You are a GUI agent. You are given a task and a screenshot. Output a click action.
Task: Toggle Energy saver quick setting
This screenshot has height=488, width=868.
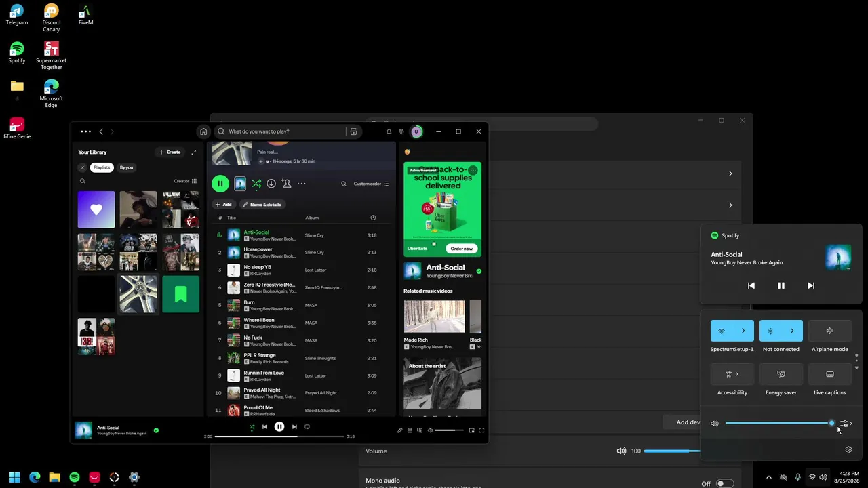[781, 374]
